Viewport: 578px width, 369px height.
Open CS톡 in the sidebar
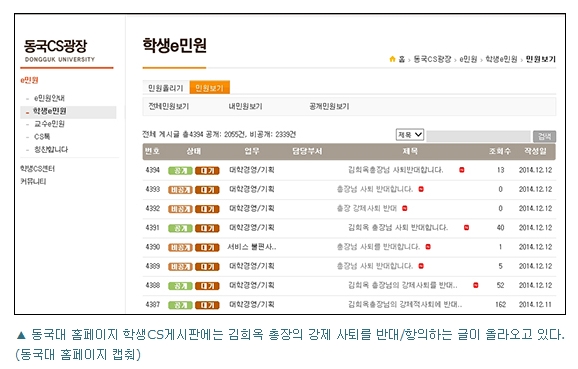click(x=42, y=137)
